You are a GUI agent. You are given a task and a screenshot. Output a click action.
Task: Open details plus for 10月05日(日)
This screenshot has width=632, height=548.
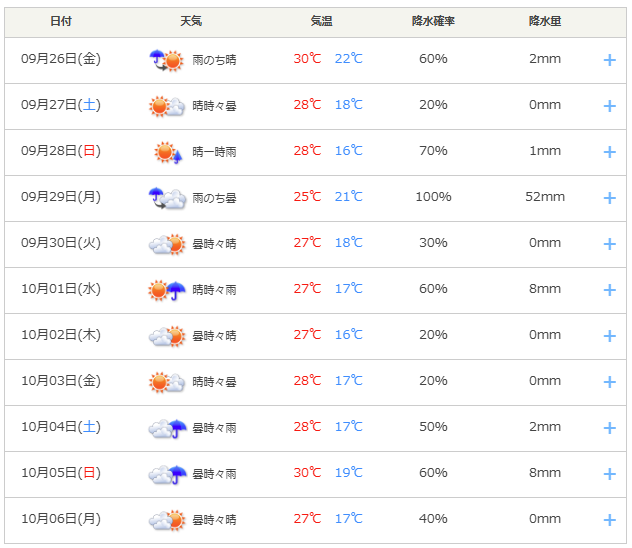coord(609,474)
